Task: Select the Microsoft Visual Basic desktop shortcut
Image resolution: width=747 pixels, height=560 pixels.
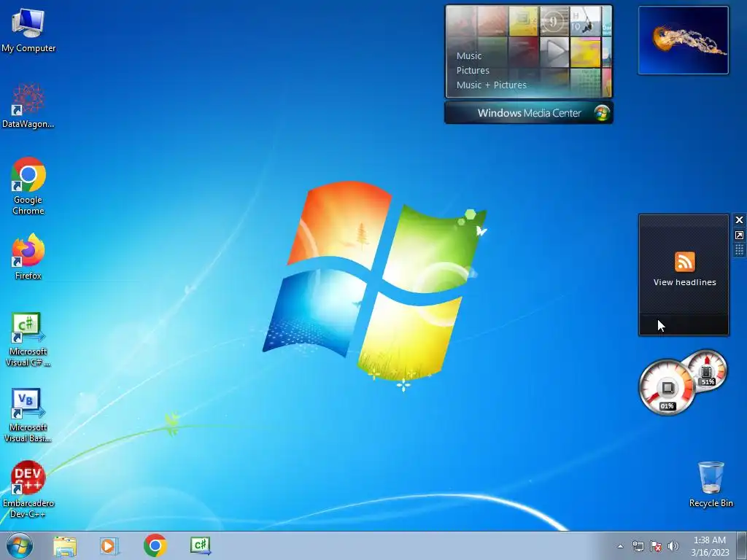Action: click(x=28, y=415)
